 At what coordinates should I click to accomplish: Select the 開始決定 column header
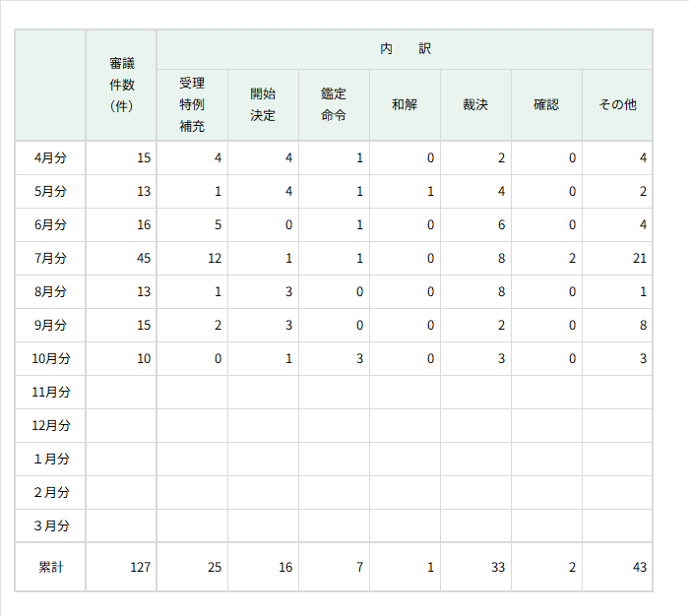(x=263, y=104)
